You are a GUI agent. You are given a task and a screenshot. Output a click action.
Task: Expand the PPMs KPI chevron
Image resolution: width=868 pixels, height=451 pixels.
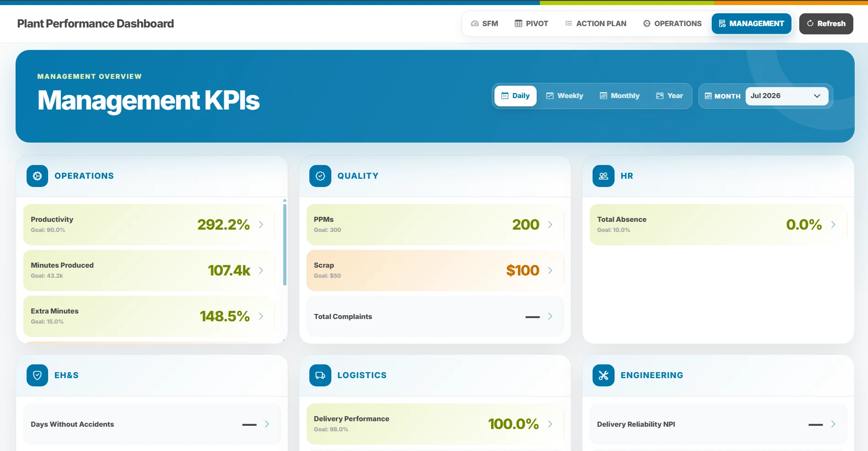click(x=550, y=225)
